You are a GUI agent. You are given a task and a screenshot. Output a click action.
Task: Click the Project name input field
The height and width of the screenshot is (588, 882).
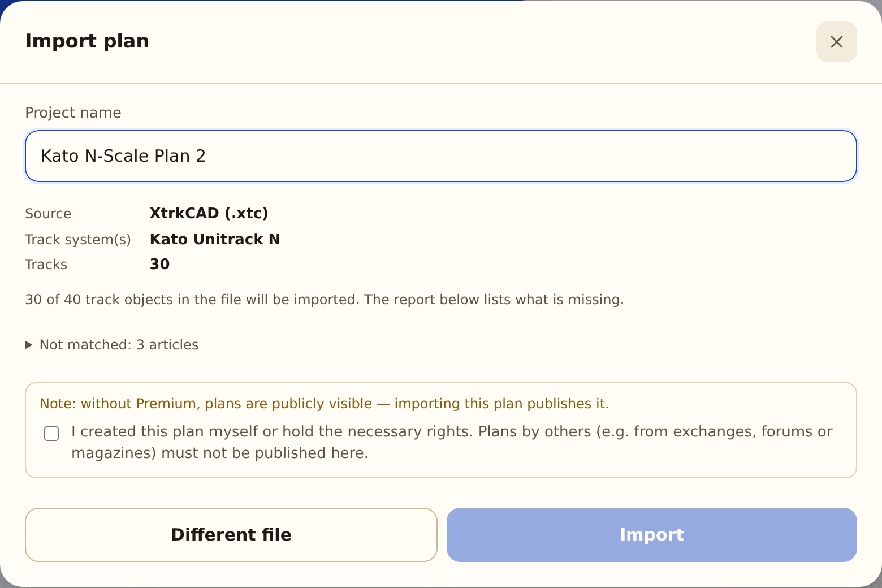pos(441,156)
